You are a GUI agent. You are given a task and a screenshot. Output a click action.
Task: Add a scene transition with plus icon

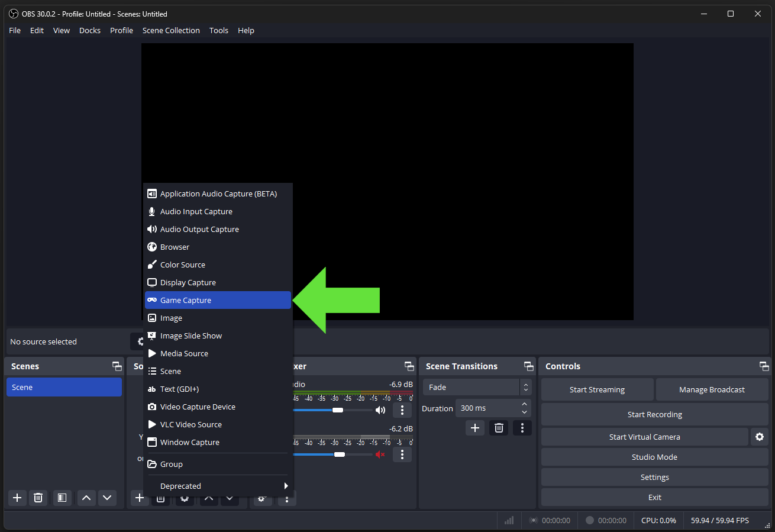tap(474, 428)
